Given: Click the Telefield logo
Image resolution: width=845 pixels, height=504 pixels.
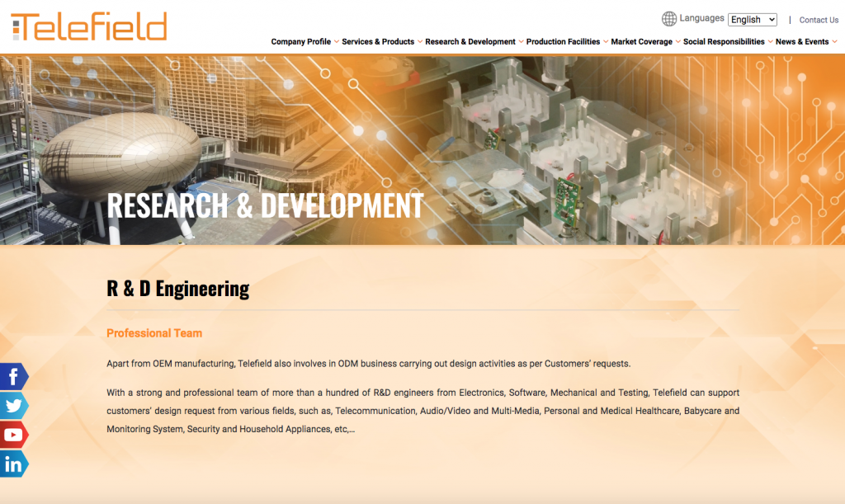Looking at the screenshot, I should [x=89, y=26].
